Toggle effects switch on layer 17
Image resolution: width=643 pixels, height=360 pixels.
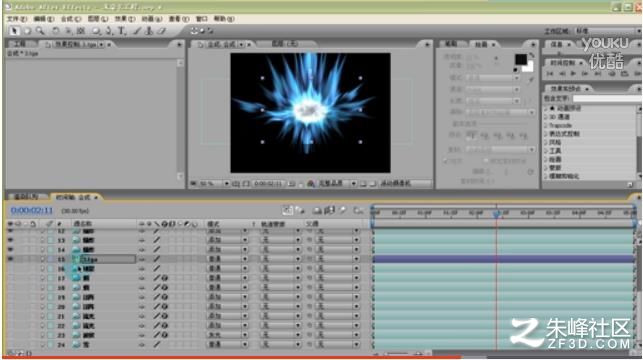click(x=164, y=278)
